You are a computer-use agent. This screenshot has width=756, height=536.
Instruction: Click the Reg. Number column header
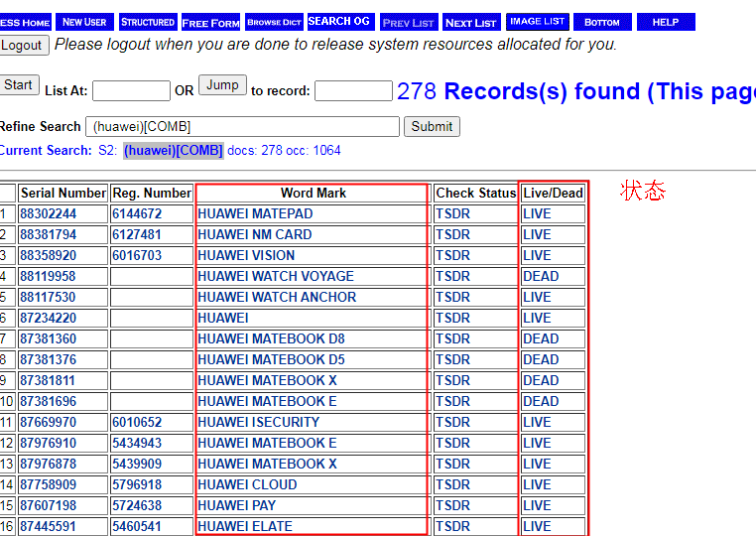[x=152, y=193]
